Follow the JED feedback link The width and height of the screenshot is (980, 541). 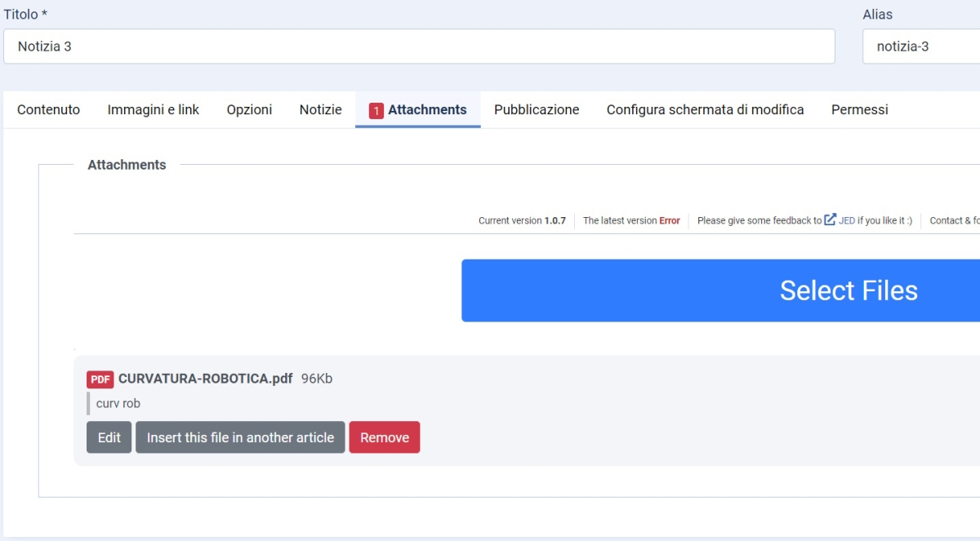point(847,220)
